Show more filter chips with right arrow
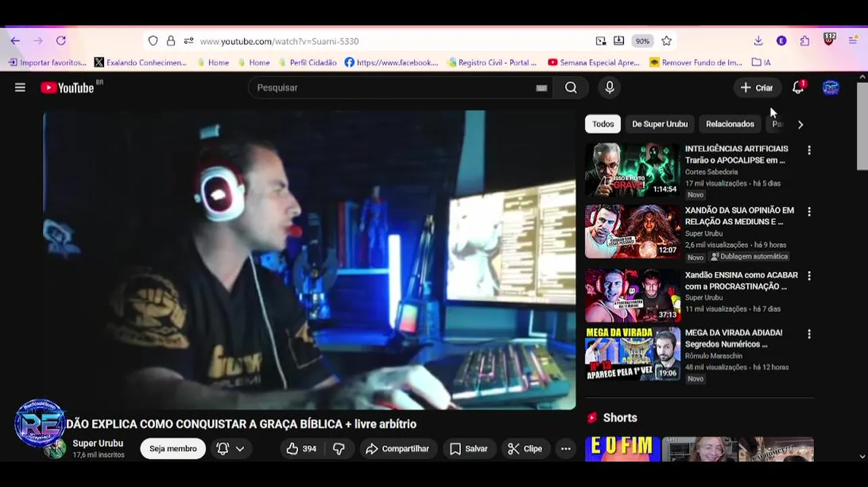Viewport: 868px width, 487px height. pos(800,124)
